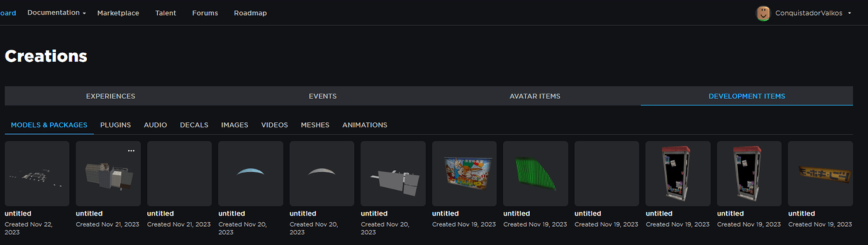Open the Roadmap link
868x245 pixels.
[x=250, y=13]
